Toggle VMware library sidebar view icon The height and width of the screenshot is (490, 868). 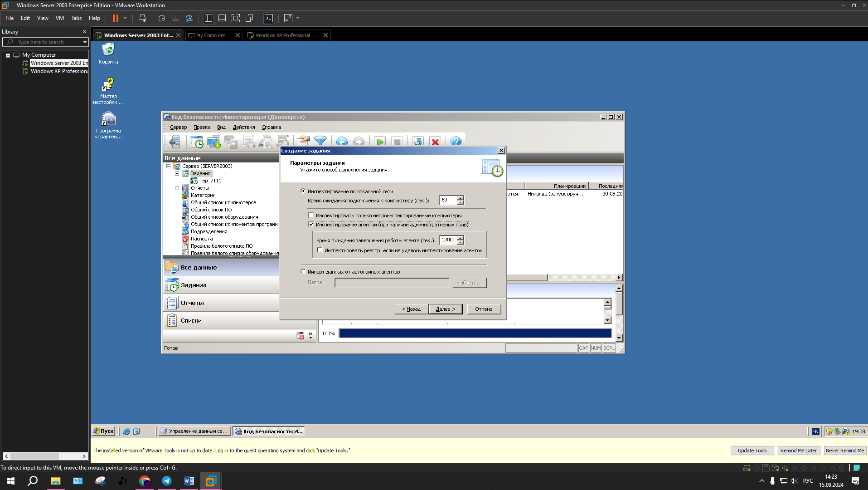click(x=209, y=18)
